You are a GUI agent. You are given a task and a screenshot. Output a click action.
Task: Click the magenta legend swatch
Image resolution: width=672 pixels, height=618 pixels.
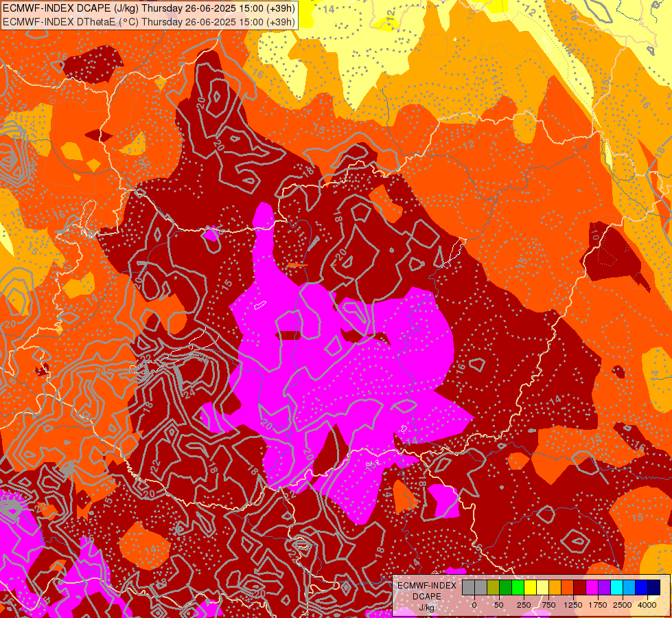(592, 587)
